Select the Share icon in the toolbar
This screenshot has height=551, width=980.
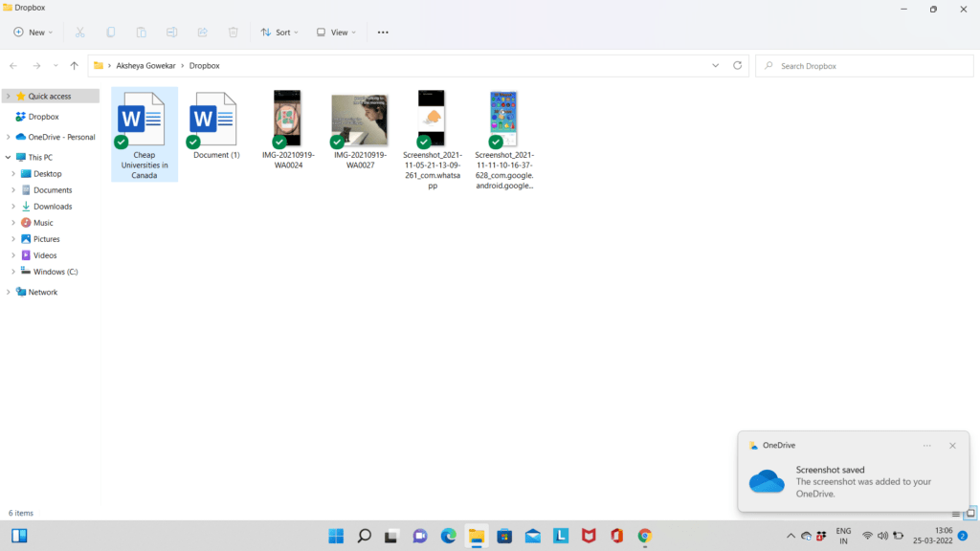[202, 32]
